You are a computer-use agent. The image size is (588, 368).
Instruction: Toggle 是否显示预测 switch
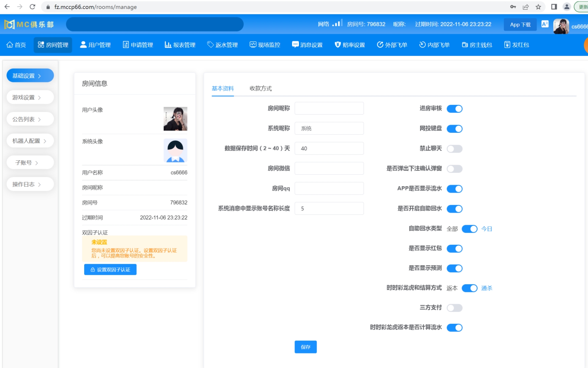(454, 268)
